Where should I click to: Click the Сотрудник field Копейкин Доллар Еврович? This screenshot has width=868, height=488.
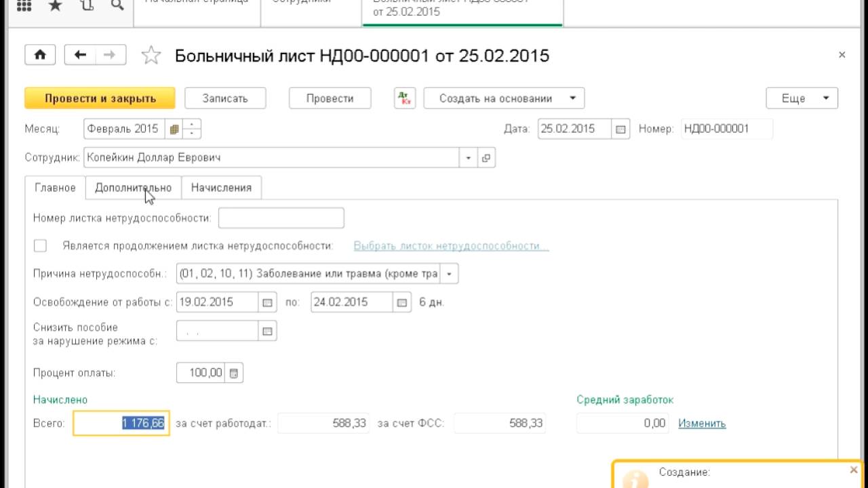pyautogui.click(x=272, y=158)
